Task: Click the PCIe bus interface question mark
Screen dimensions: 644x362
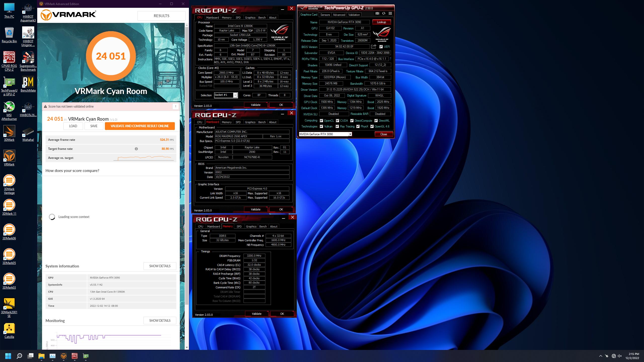Action: [x=390, y=59]
